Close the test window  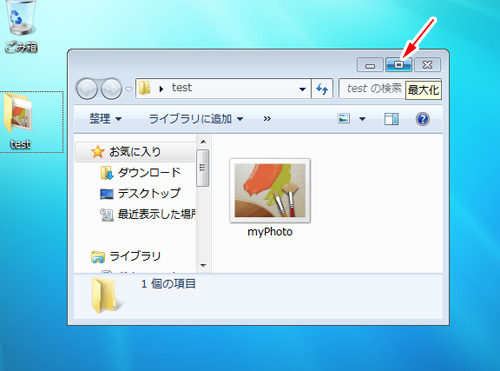427,65
